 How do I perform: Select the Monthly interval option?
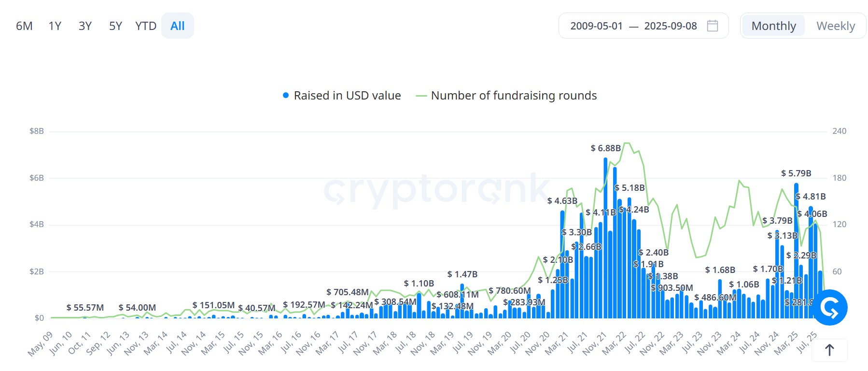(x=773, y=26)
